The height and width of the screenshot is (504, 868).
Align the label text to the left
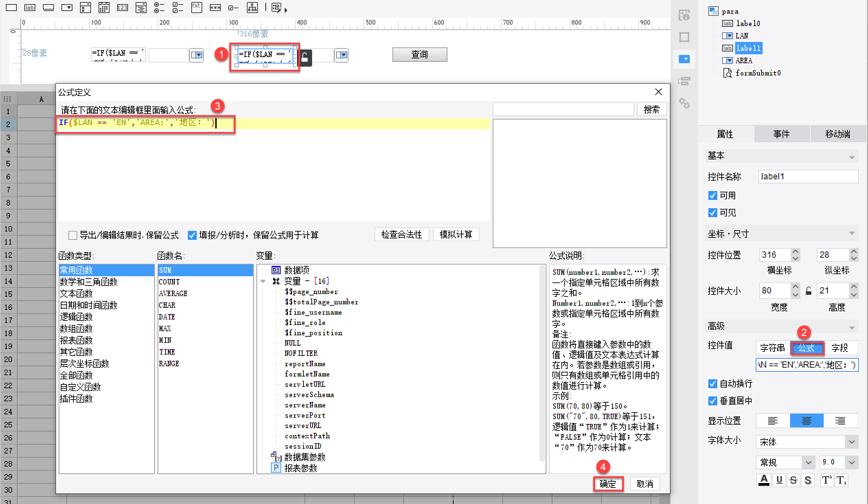pyautogui.click(x=773, y=421)
